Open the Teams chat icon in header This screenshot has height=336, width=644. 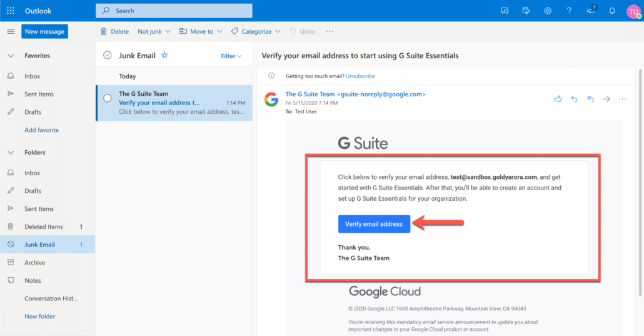click(x=505, y=11)
